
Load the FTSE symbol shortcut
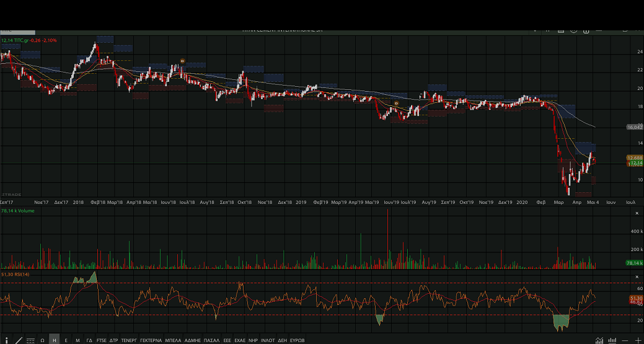pyautogui.click(x=101, y=340)
